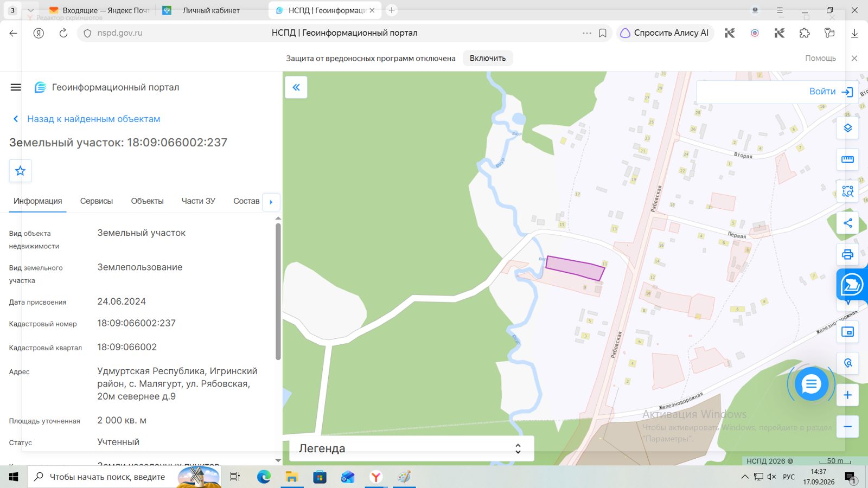Click the Войти login button

pos(831,92)
